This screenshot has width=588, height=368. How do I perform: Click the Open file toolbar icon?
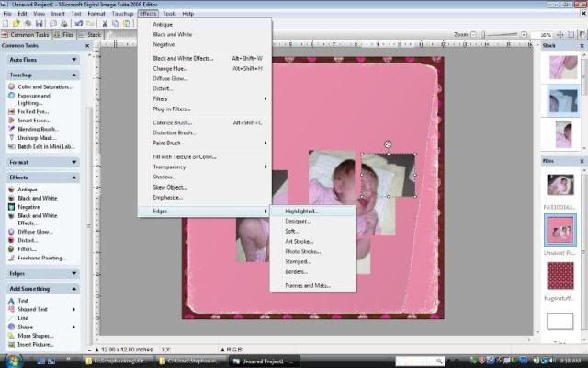[x=16, y=23]
